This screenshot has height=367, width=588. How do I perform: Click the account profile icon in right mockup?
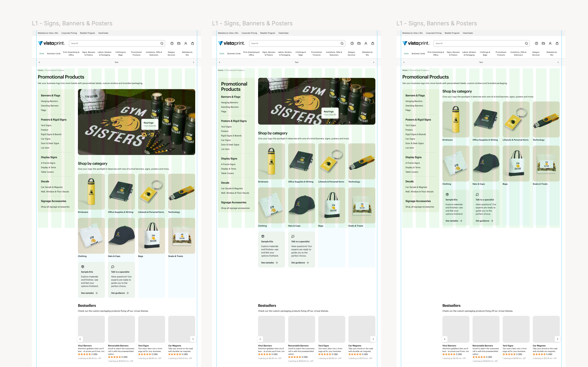point(550,44)
